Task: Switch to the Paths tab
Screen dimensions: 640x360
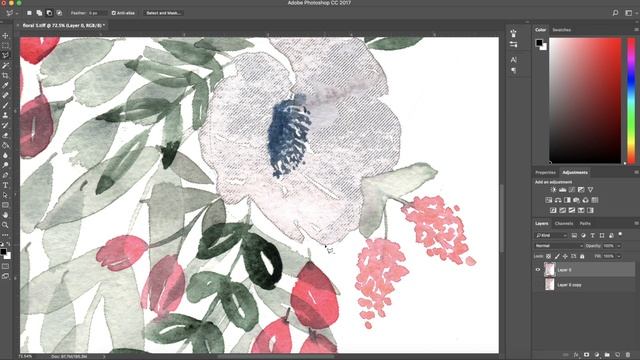Action: [x=585, y=223]
